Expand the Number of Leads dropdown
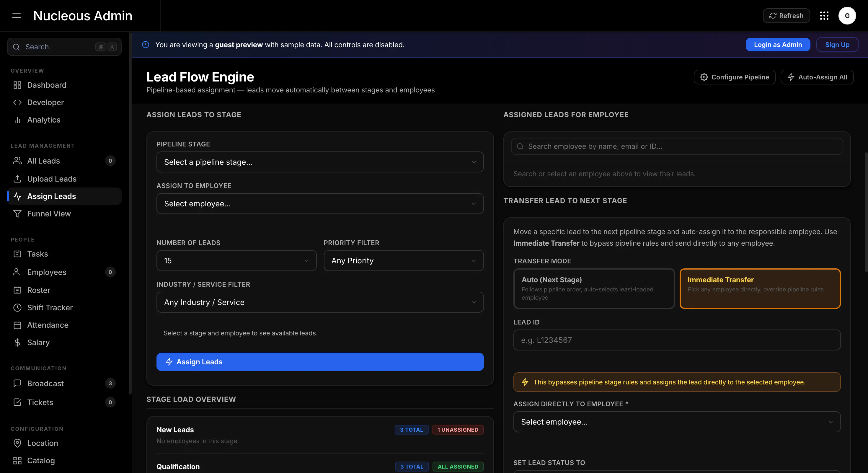The image size is (868, 473). [236, 260]
